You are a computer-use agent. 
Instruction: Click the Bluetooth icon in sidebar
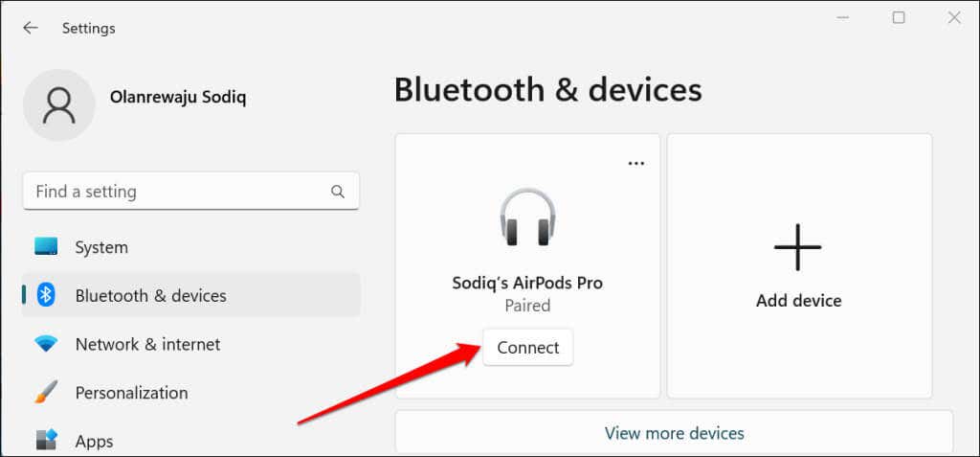(x=46, y=295)
